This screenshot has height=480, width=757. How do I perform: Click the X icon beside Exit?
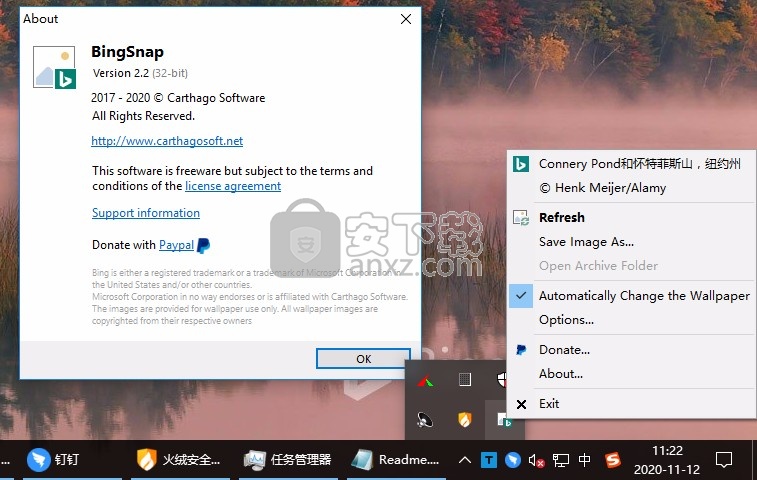click(521, 404)
